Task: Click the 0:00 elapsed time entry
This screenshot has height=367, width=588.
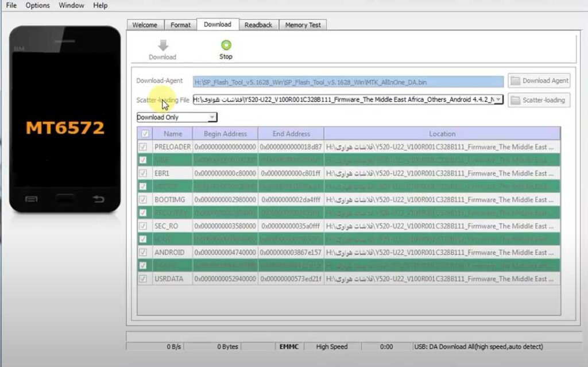Action: pos(386,346)
